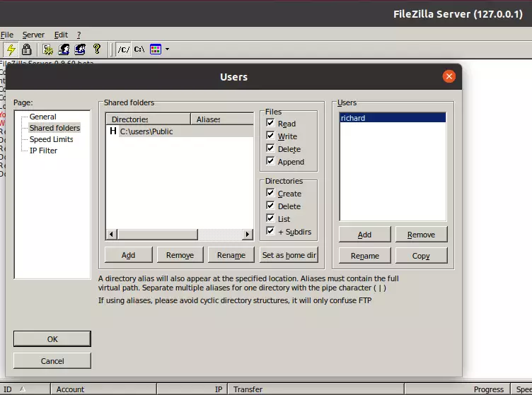Viewport: 532px width, 395px height.
Task: Click the yellow question mark help icon
Action: point(97,49)
